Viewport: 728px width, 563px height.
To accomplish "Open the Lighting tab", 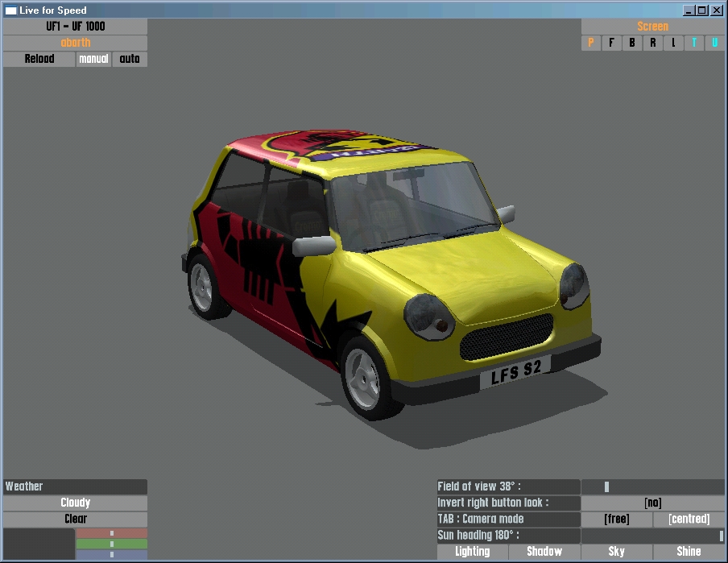I will (x=472, y=552).
